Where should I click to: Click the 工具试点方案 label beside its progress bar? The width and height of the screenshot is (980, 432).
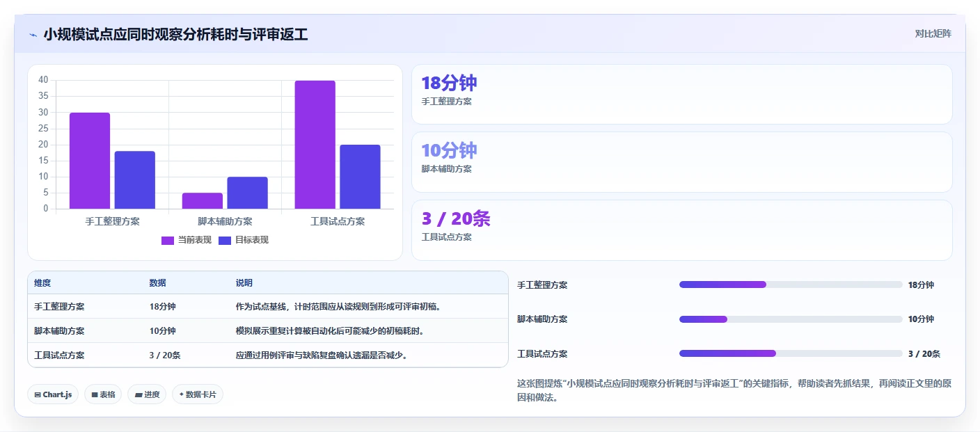pos(542,354)
